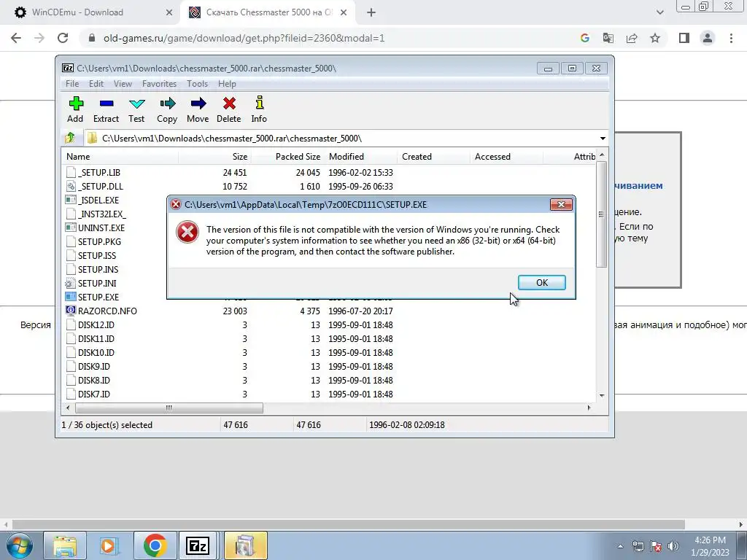This screenshot has height=560, width=747.
Task: Click the browser Back arrow
Action: coord(16,38)
